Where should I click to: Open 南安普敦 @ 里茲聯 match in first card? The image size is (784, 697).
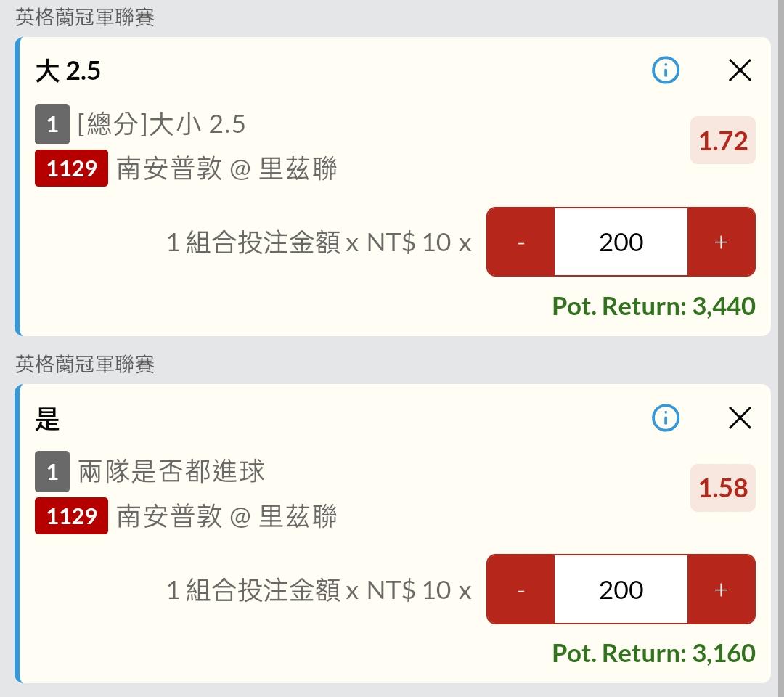226,168
